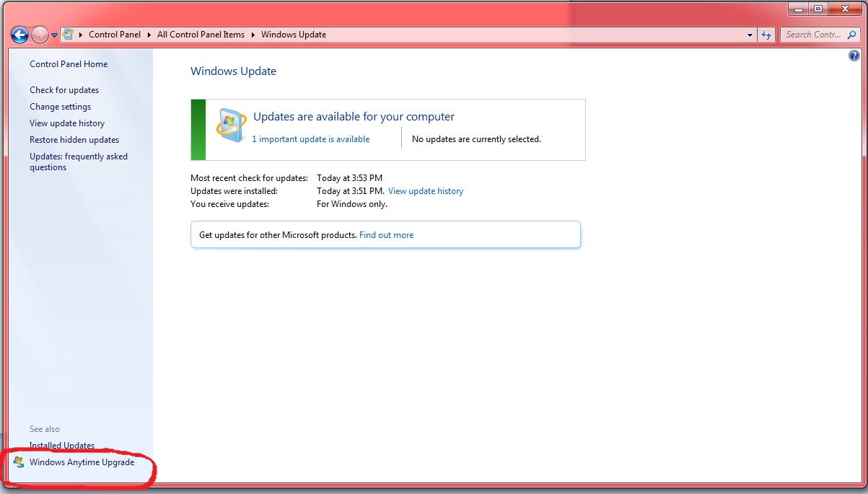Click the Windows Update shield icon

tap(231, 127)
